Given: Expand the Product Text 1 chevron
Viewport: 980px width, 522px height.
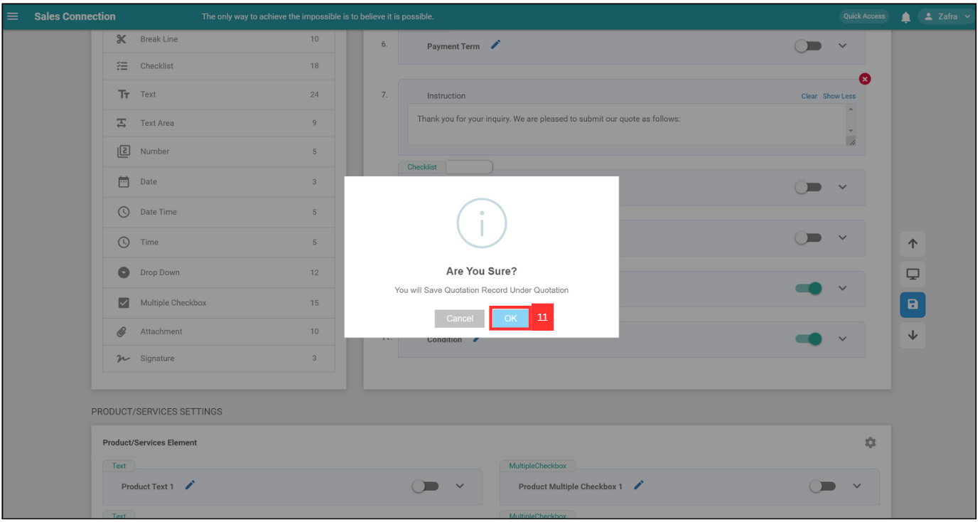Looking at the screenshot, I should coord(460,486).
